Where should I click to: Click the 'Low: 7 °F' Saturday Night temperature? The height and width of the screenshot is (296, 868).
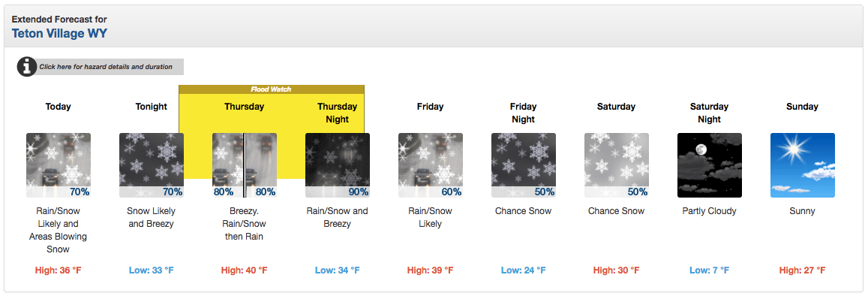[709, 270]
